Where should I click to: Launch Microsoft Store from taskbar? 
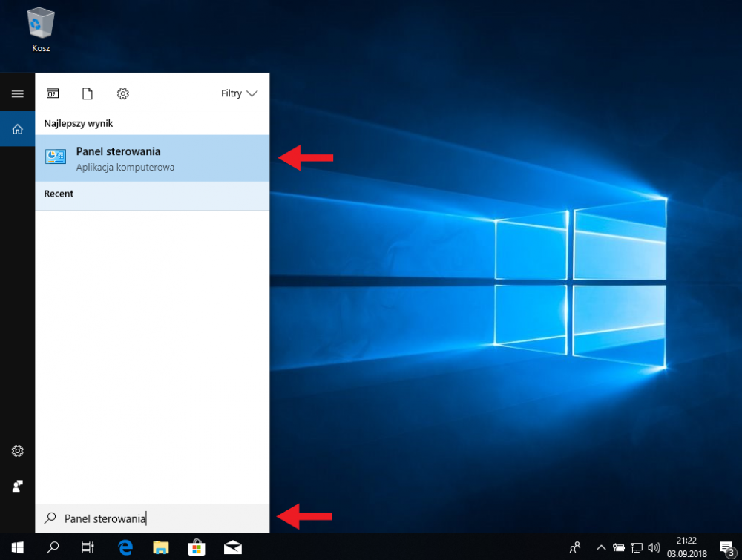[197, 547]
